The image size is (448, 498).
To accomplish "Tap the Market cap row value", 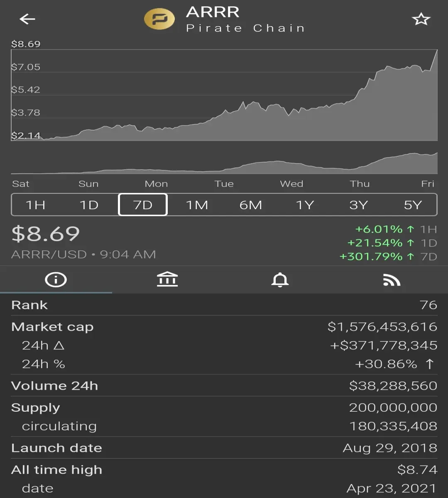I will click(x=382, y=327).
